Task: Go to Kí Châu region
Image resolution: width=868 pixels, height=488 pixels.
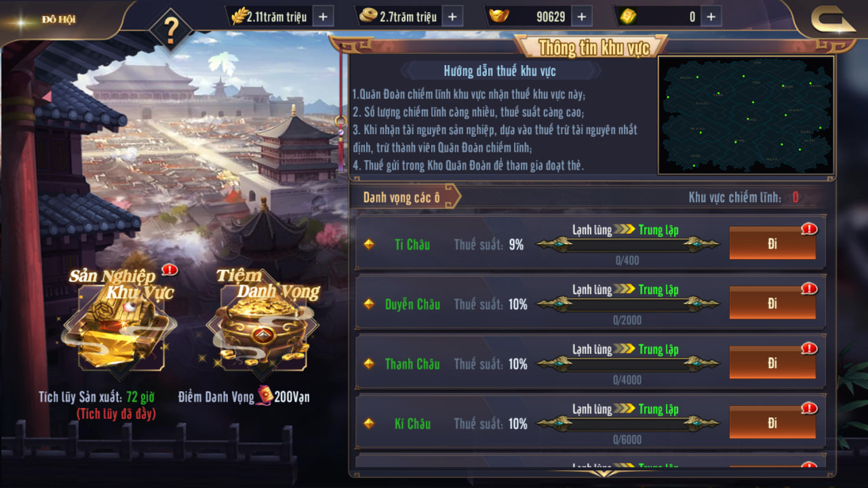Action: coord(772,423)
